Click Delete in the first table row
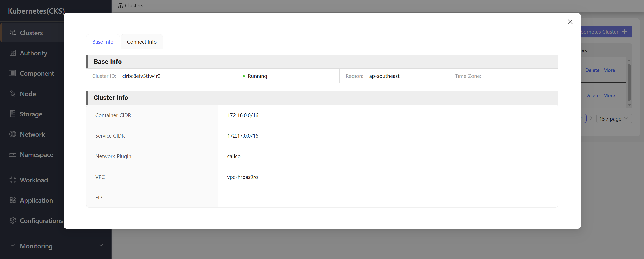Image resolution: width=644 pixels, height=259 pixels. point(592,70)
